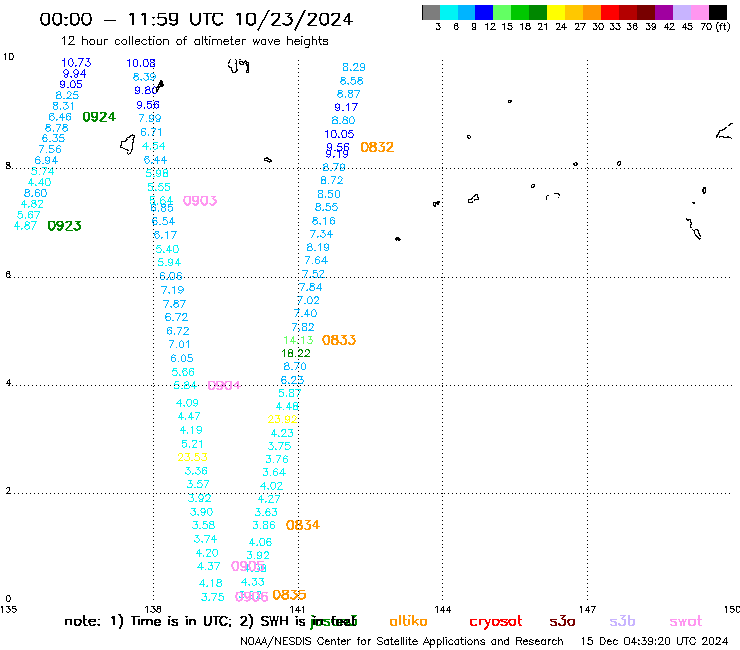The width and height of the screenshot is (740, 650).
Task: Click the cyan swatch in the color legend
Action: 449,12
